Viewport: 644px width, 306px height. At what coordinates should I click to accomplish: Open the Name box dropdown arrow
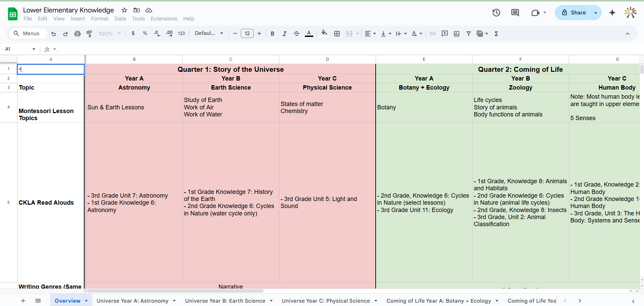[x=34, y=49]
